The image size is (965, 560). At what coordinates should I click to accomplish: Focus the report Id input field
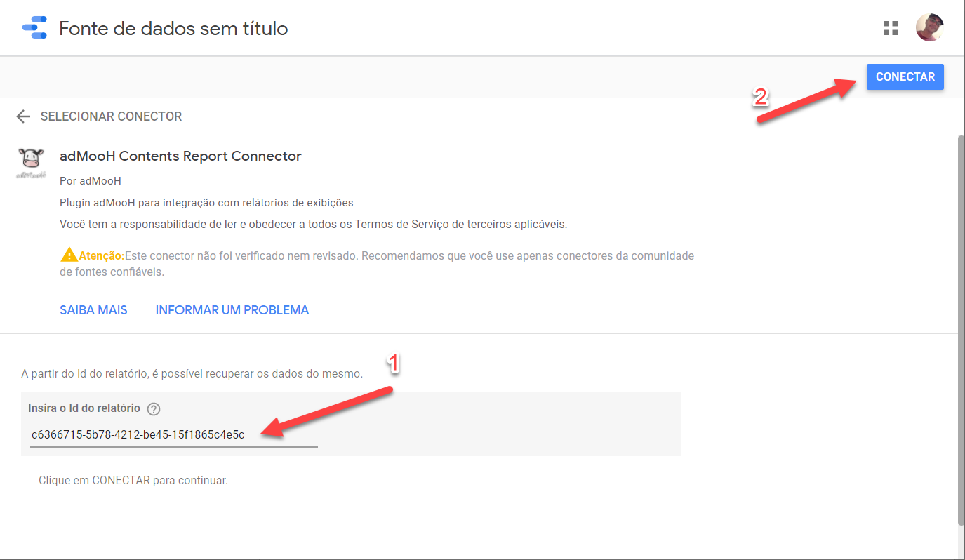[174, 435]
